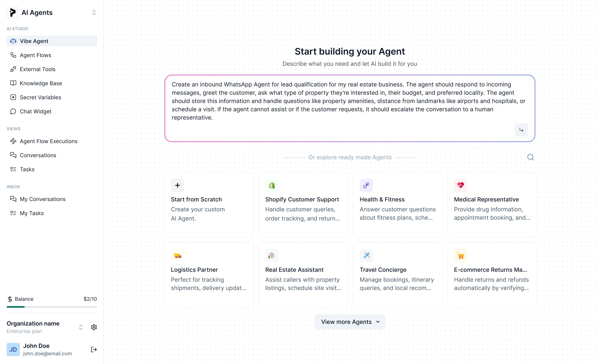
Task: Open Tasks under the Views section
Action: pos(27,169)
